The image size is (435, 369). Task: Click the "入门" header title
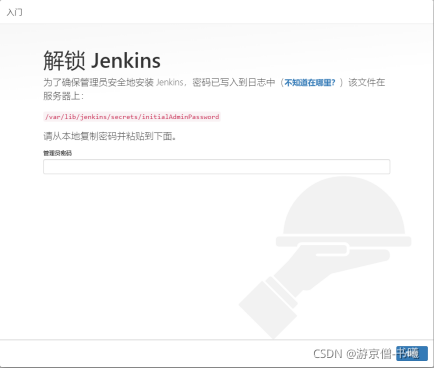15,12
